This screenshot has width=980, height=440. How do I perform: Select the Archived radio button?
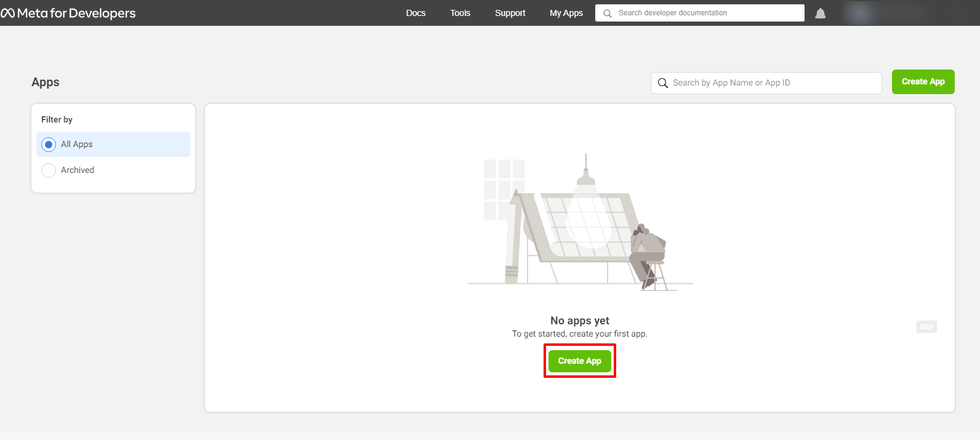pyautogui.click(x=49, y=170)
